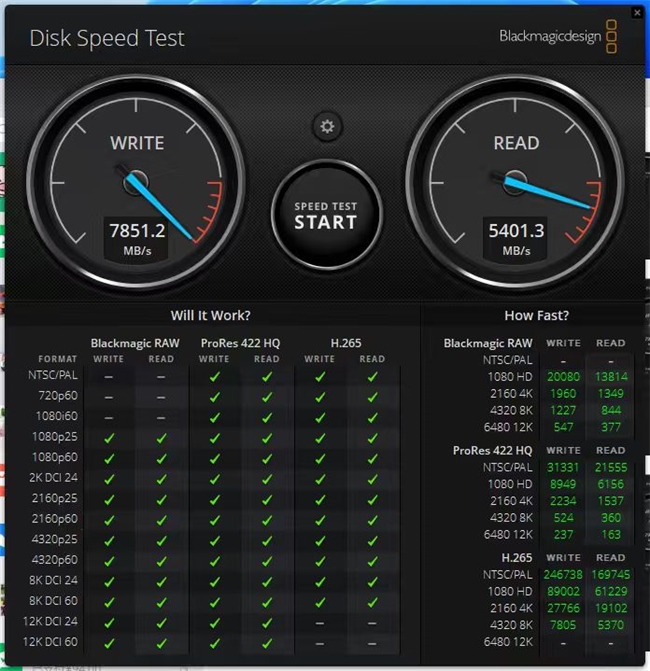This screenshot has width=650, height=671.
Task: Click the H.265 write checkmark for 4320p60
Action: 320,561
